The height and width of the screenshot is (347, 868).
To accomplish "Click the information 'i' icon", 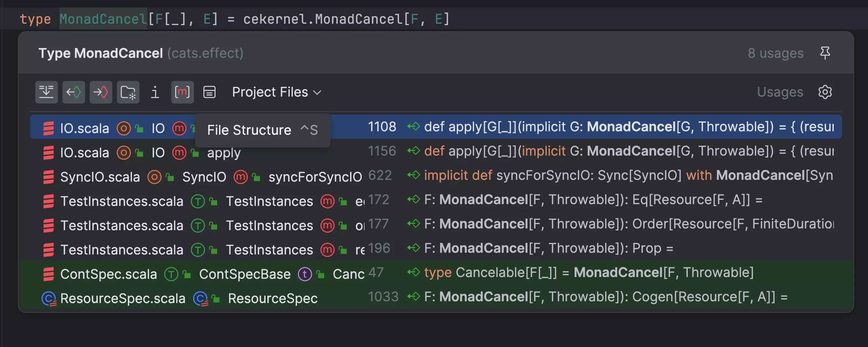I will tap(154, 92).
